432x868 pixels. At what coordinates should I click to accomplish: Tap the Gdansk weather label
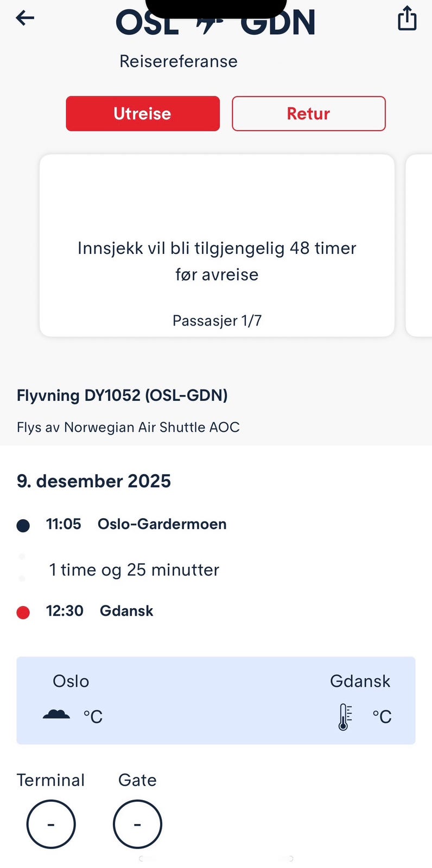click(360, 681)
